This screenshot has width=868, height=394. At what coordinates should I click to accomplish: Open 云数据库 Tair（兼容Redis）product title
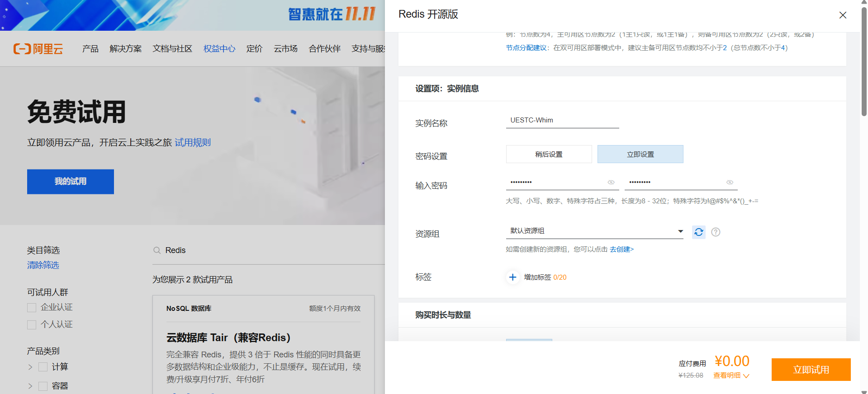228,338
